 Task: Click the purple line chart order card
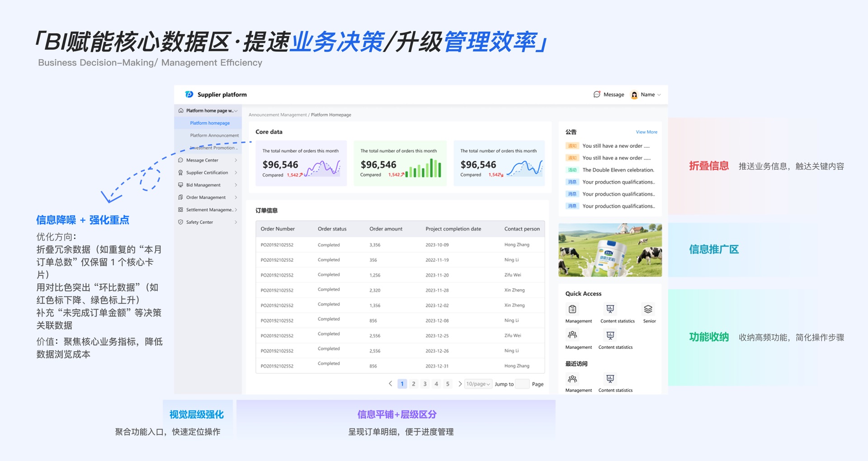pos(301,163)
